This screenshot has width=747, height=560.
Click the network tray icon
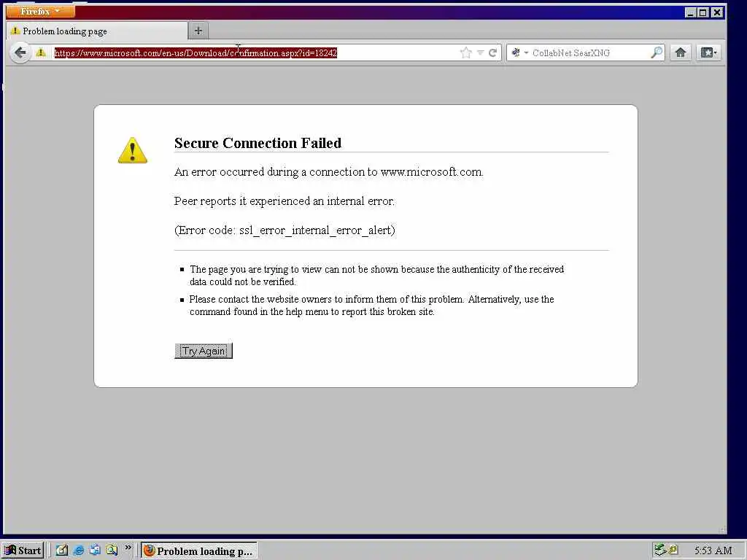[x=659, y=550]
